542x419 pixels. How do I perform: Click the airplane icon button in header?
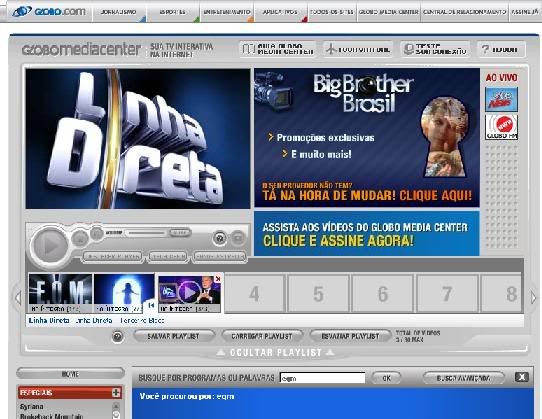pyautogui.click(x=357, y=49)
